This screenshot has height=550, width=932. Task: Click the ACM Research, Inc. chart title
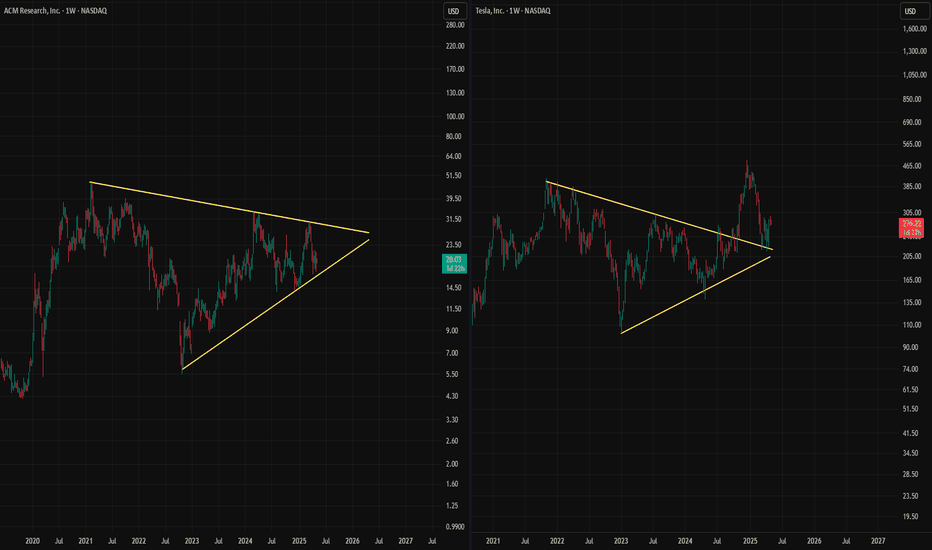[55, 11]
